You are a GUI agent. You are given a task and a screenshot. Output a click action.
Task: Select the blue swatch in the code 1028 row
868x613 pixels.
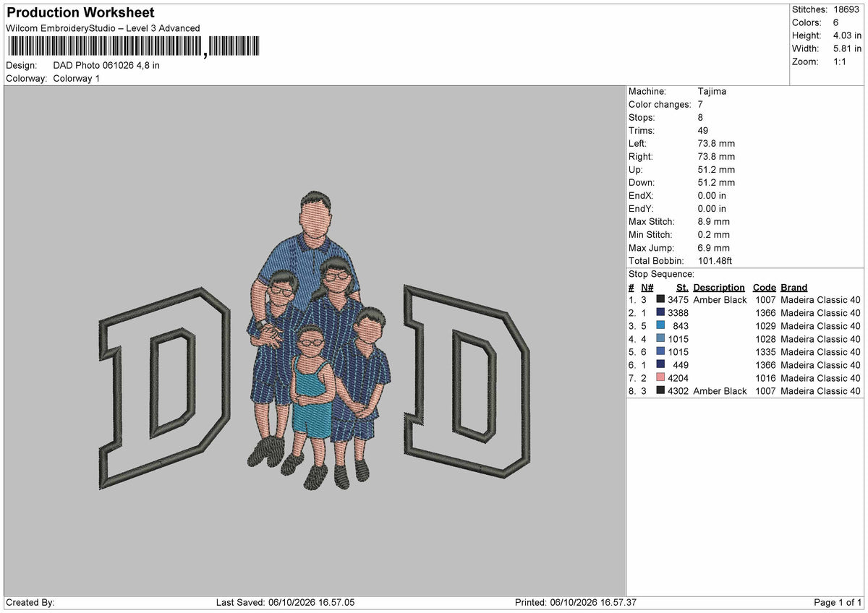point(660,339)
